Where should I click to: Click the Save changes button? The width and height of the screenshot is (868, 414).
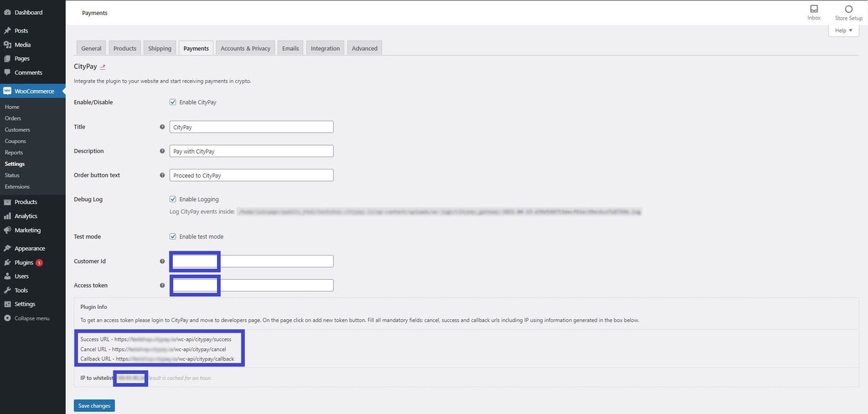94,405
